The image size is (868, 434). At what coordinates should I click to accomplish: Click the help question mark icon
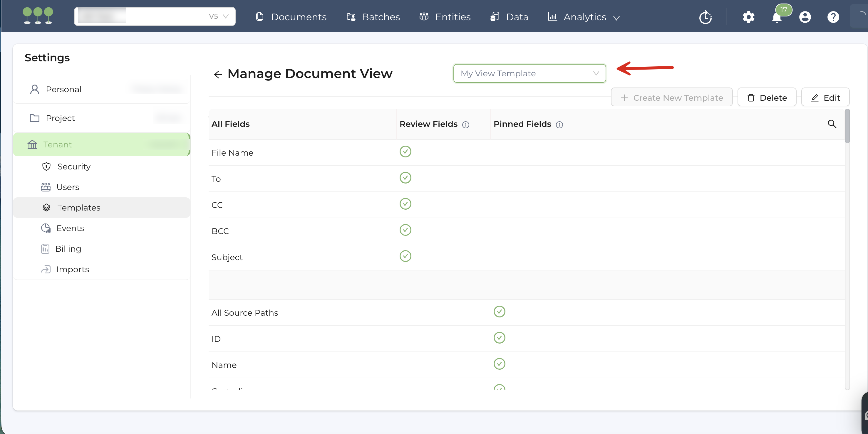coord(833,17)
